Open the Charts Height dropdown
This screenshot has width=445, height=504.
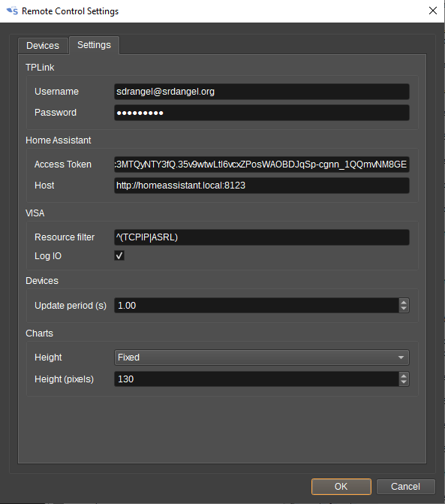262,358
